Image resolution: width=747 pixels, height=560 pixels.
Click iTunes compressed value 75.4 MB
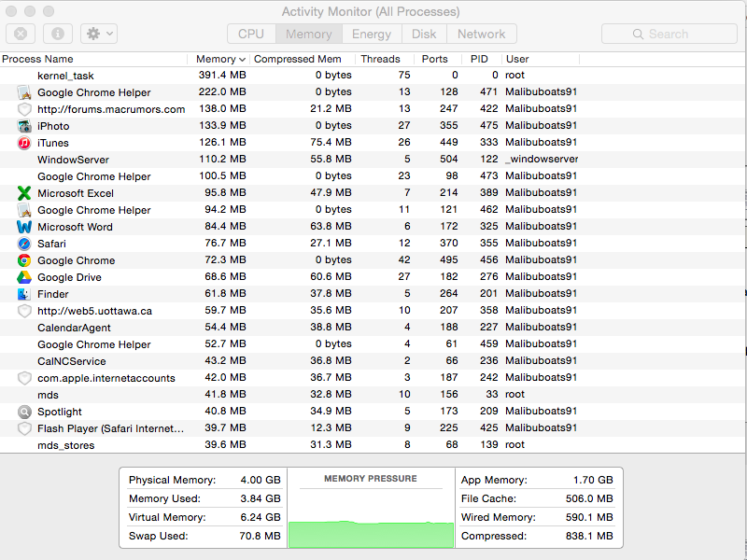[x=331, y=143]
